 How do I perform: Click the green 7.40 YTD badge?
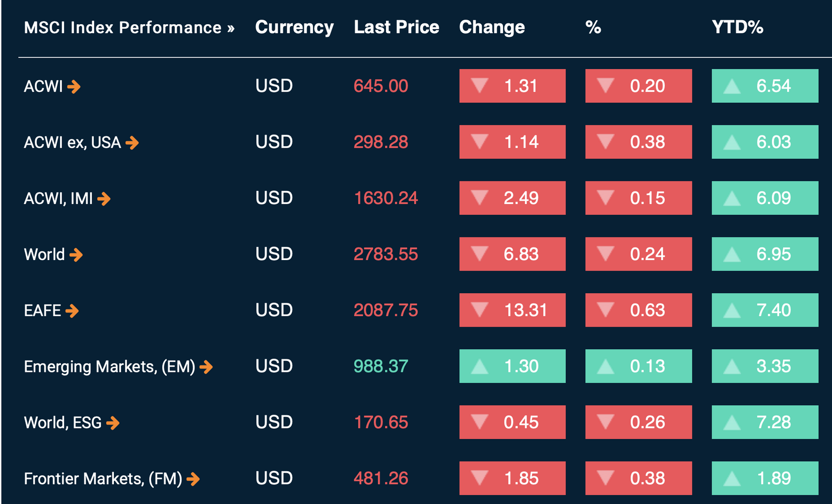point(764,310)
